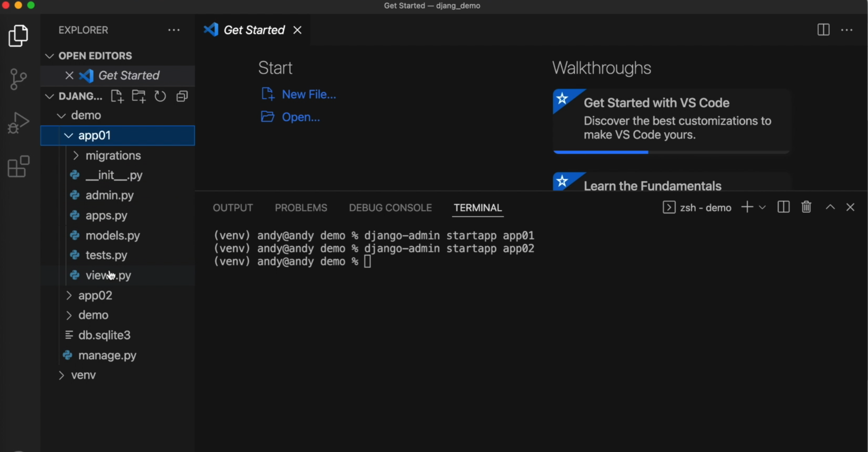The height and width of the screenshot is (452, 868).
Task: Expand the migrations folder
Action: tap(76, 156)
